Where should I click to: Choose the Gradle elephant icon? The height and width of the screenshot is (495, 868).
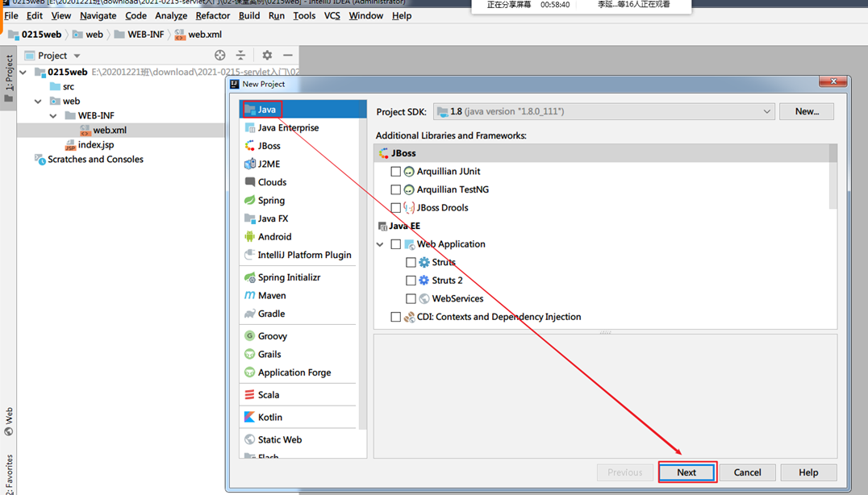point(250,314)
